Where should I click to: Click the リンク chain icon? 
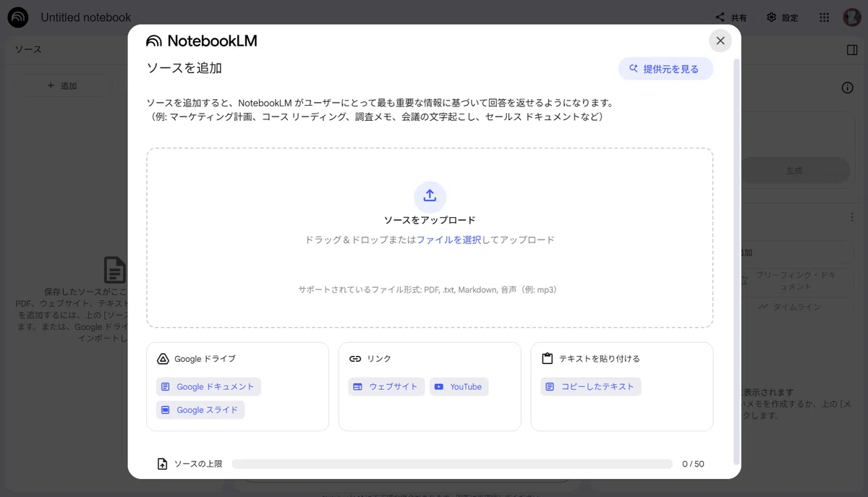355,359
